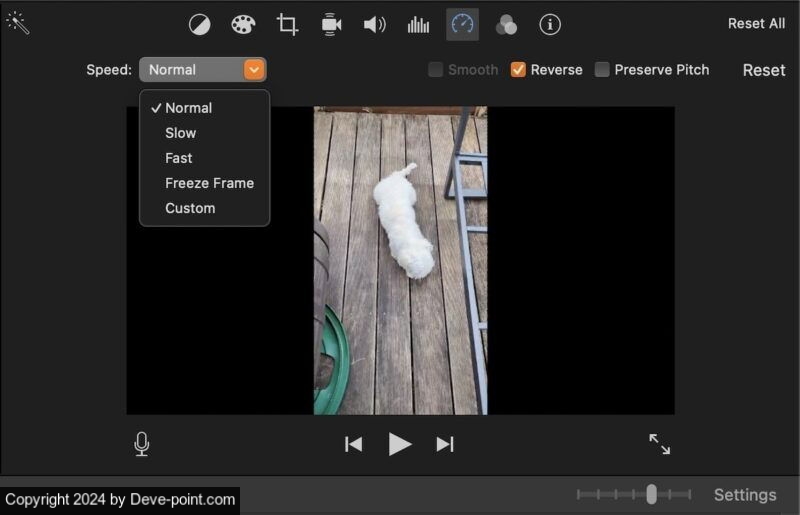Open the color correction palette icon
Screen dimensions: 800x515
[243, 24]
